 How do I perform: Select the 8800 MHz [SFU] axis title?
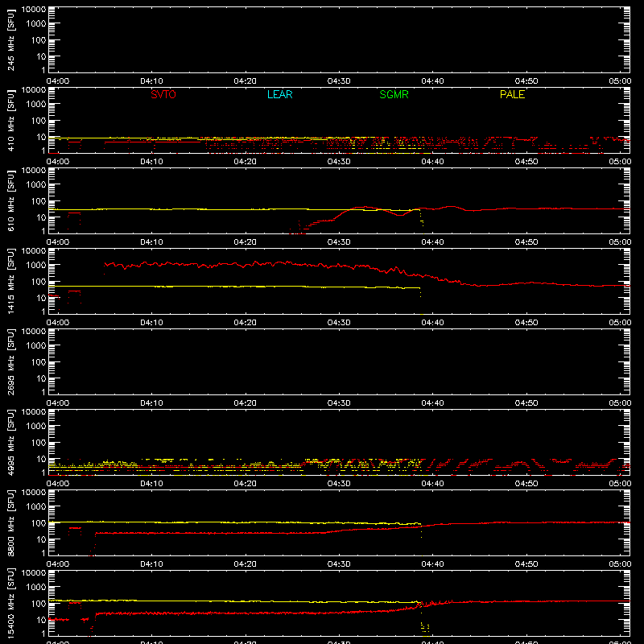point(10,522)
